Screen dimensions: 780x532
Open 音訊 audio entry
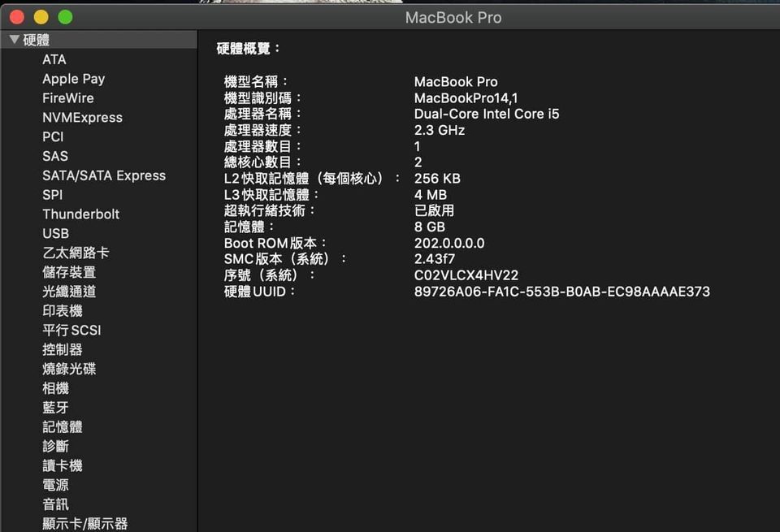point(56,504)
